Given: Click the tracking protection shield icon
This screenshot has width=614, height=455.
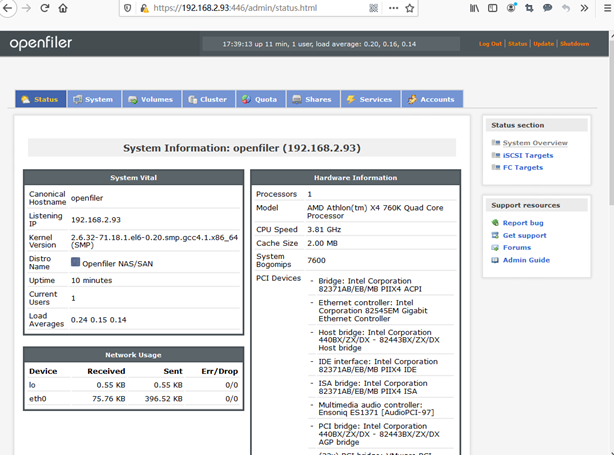Looking at the screenshot, I should [x=128, y=8].
